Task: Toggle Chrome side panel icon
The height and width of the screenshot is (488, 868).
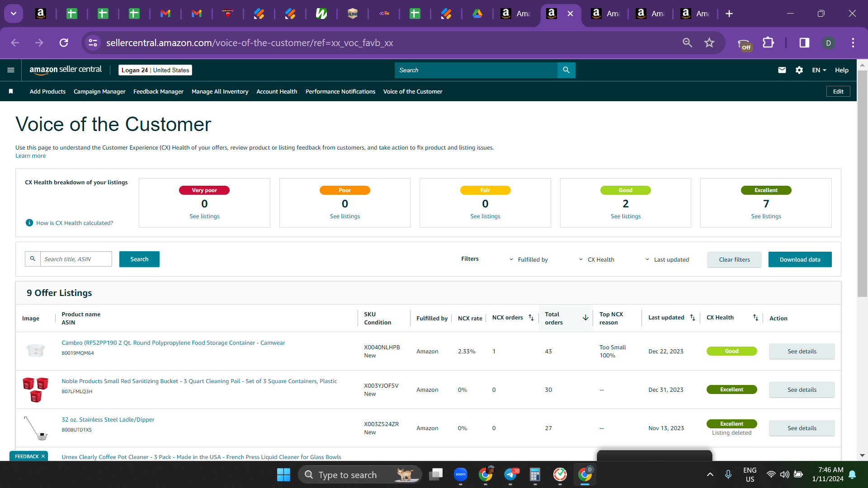Action: coord(804,42)
